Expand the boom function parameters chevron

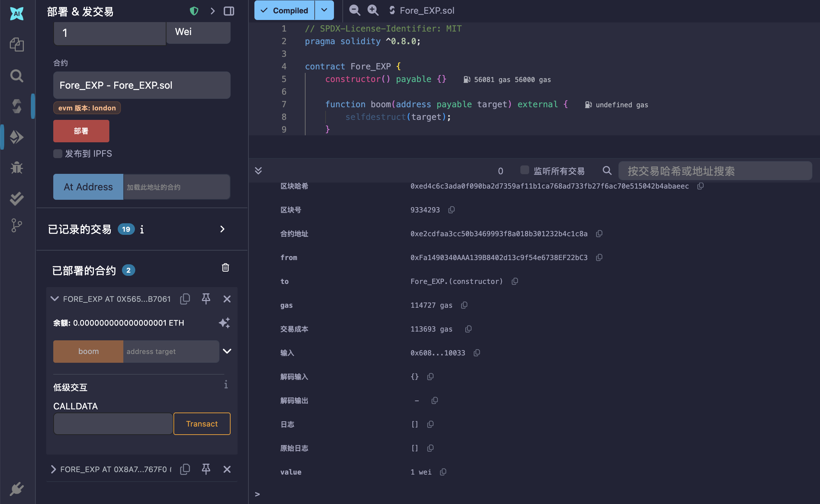[x=227, y=351]
